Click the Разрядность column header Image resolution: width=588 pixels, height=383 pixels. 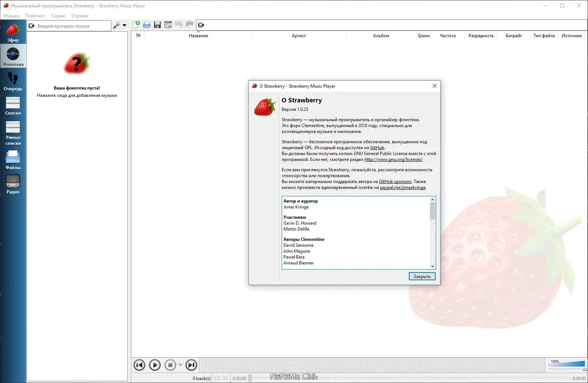click(x=481, y=36)
